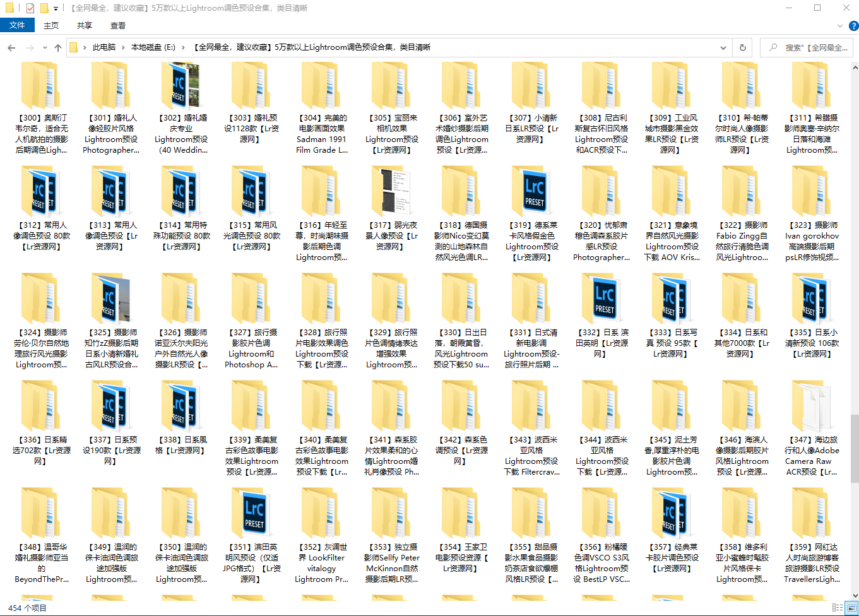Switch to the 查看 ribbon tab
Screen dimensions: 859x616
coord(118,25)
